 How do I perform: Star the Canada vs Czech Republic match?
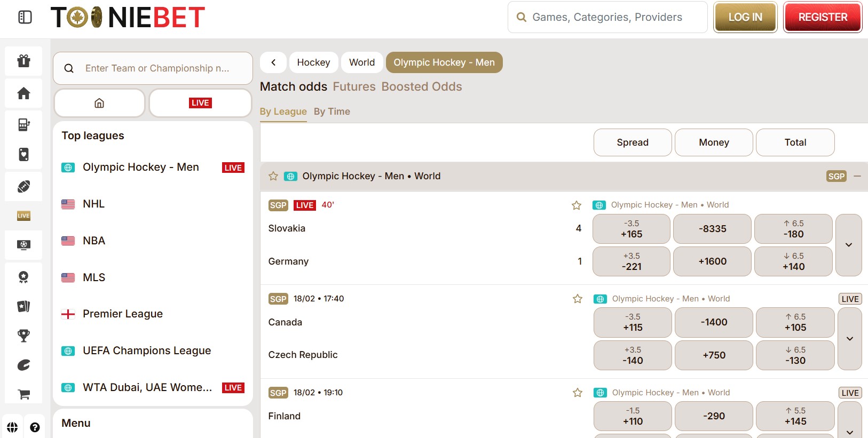577,299
